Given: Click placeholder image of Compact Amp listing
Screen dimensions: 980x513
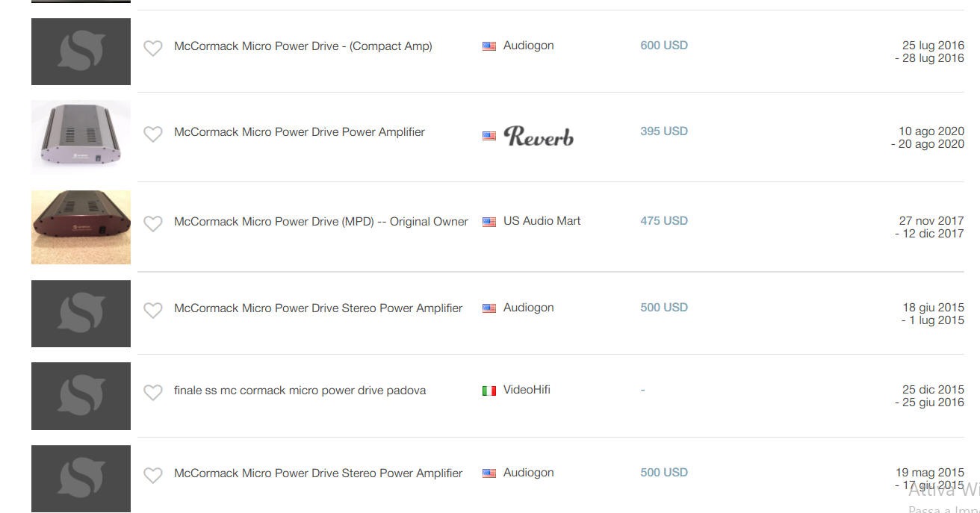Looking at the screenshot, I should pyautogui.click(x=81, y=52).
